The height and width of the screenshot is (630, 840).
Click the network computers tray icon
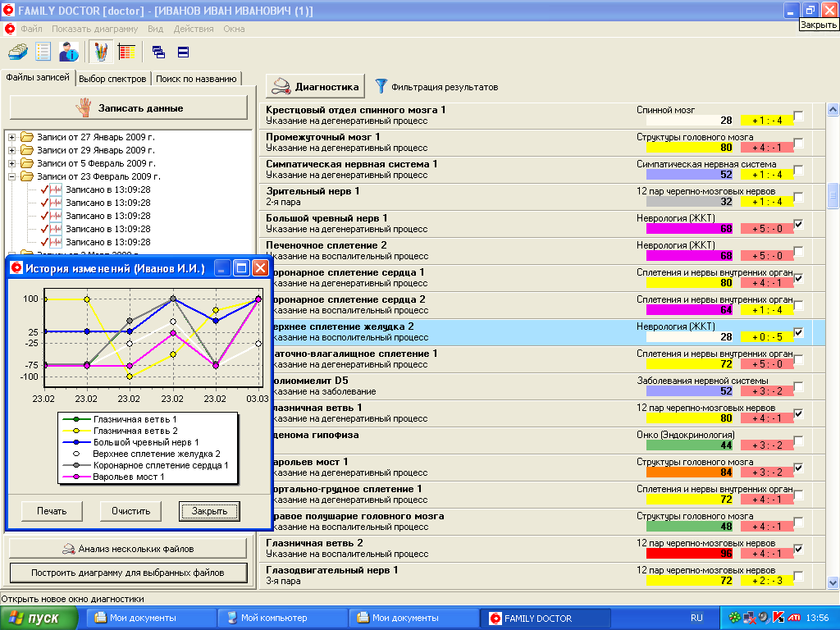click(750, 618)
